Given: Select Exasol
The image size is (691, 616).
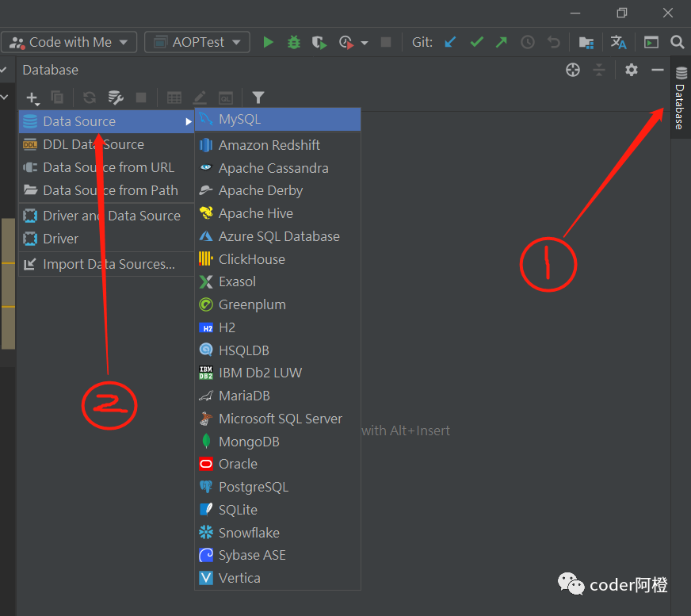Looking at the screenshot, I should pos(277,281).
